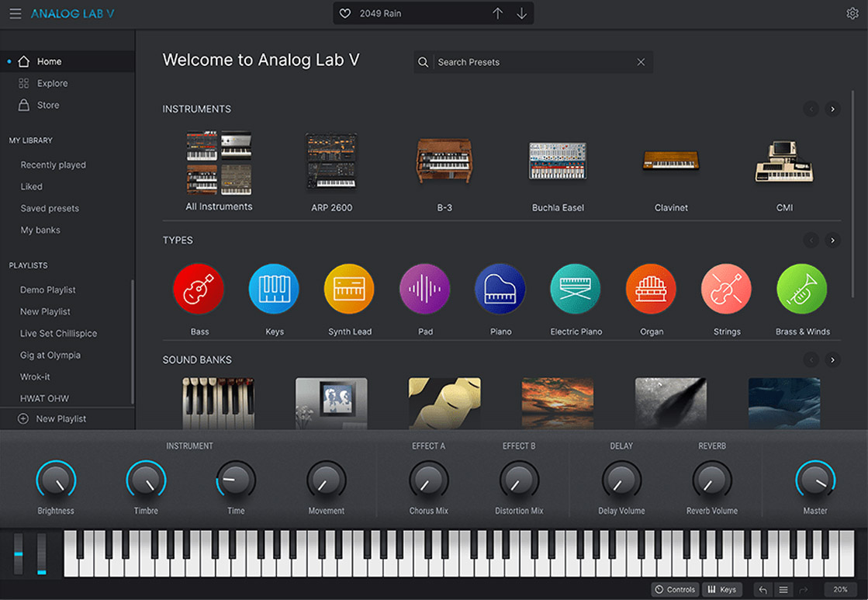Open settings gear icon
The width and height of the screenshot is (868, 600).
pyautogui.click(x=852, y=13)
